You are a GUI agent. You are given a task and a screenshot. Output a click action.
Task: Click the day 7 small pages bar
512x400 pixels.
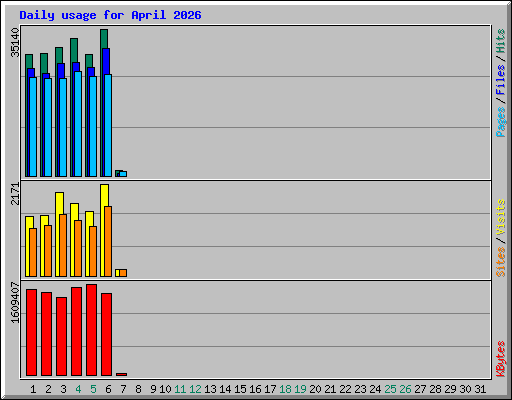point(123,174)
